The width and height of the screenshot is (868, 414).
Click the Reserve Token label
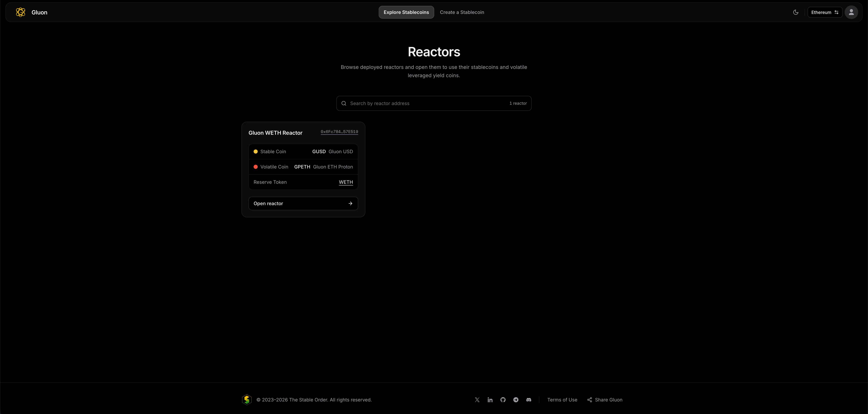pos(270,182)
